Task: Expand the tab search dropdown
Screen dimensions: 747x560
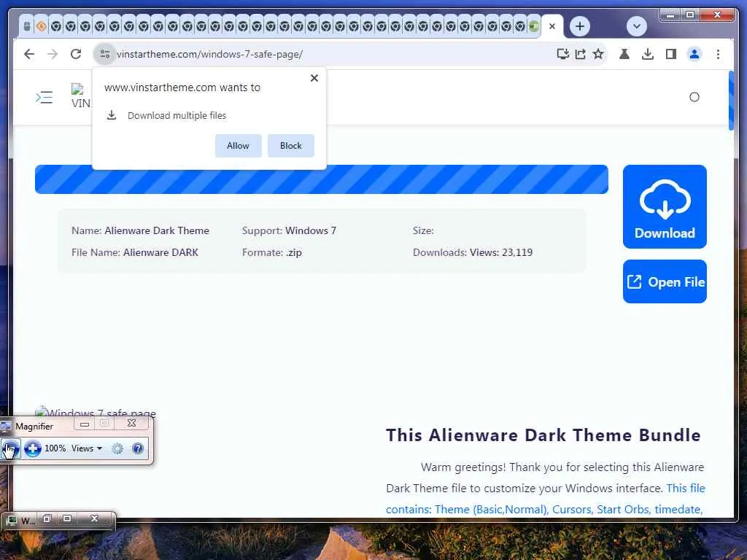Action: coord(636,26)
